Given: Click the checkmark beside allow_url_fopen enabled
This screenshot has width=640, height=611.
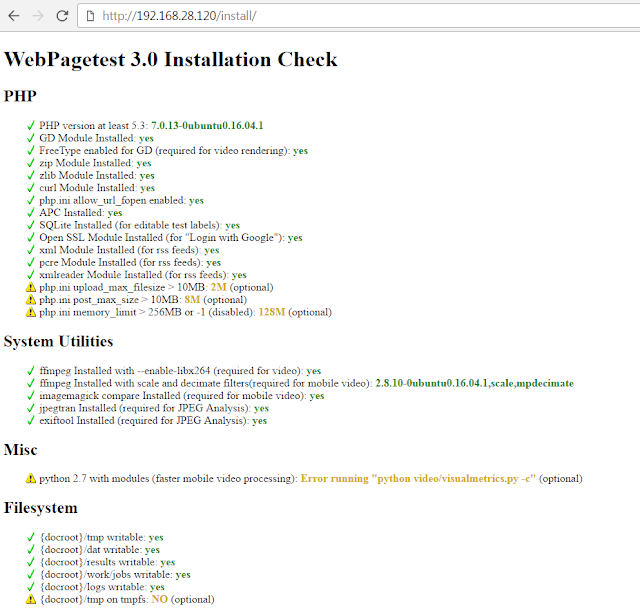Looking at the screenshot, I should click(x=31, y=200).
